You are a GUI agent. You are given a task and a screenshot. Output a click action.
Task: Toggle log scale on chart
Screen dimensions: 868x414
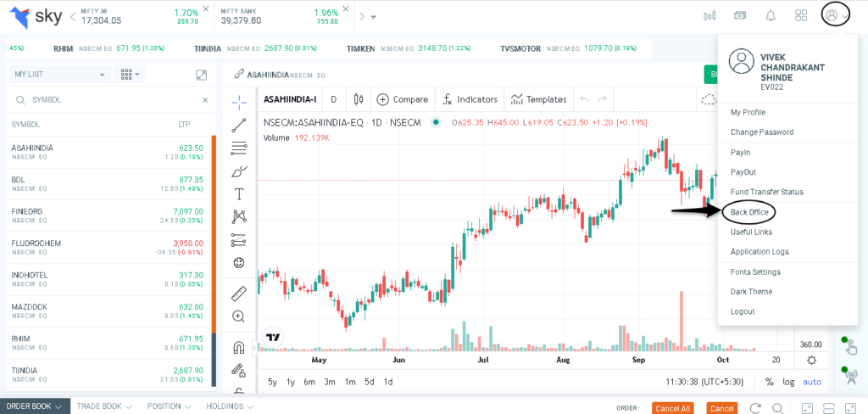pyautogui.click(x=788, y=382)
